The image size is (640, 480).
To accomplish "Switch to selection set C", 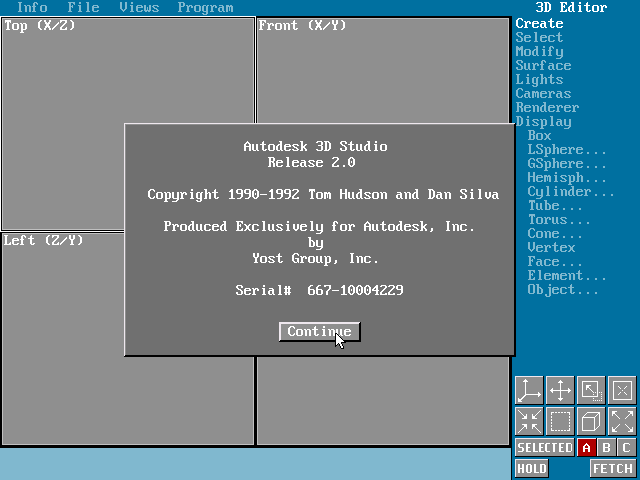I will coord(626,448).
